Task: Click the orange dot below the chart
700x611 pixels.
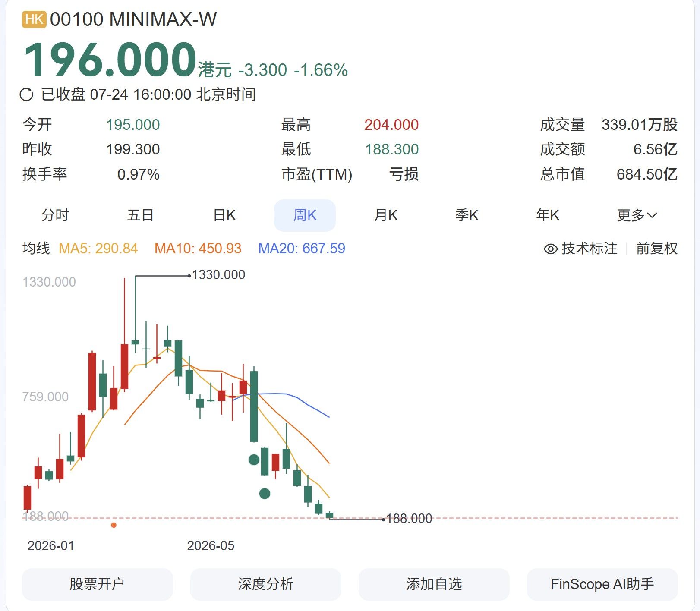Action: coord(114,525)
